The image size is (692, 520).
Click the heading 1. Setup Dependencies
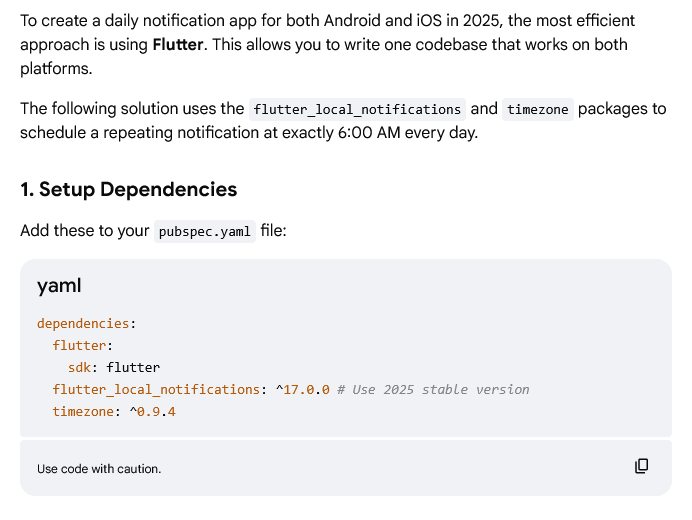point(128,189)
